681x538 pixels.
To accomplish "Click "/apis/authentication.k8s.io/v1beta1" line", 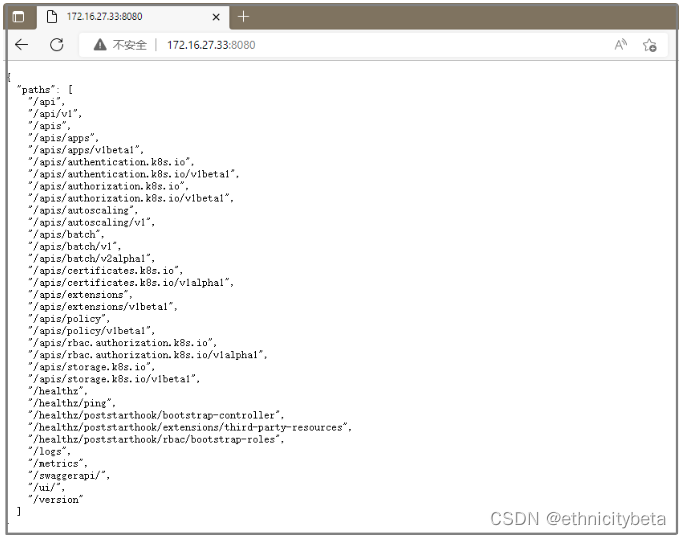I will 134,174.
